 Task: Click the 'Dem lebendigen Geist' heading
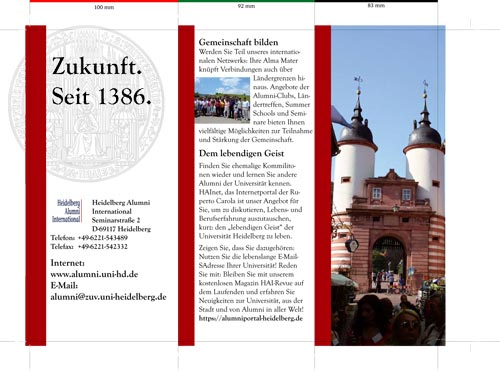[x=241, y=153]
